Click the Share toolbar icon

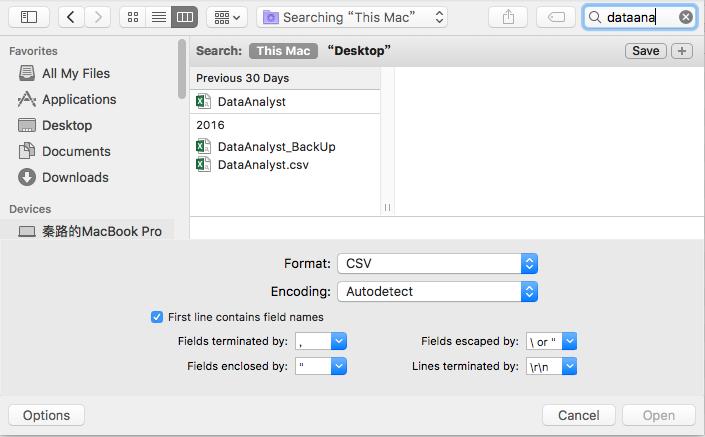(508, 17)
